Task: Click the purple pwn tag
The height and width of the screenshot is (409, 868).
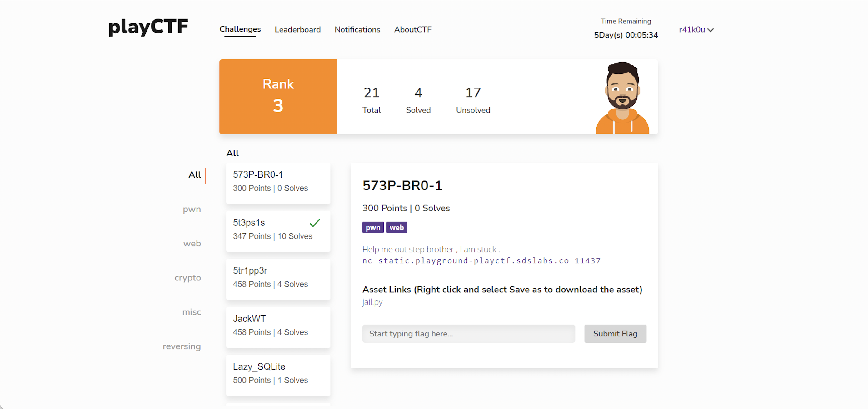Action: tap(373, 228)
